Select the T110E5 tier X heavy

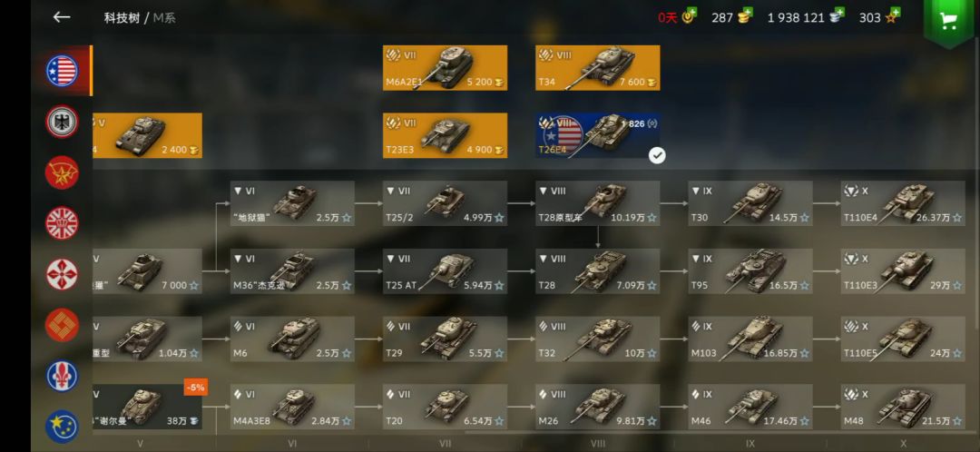pyautogui.click(x=903, y=339)
